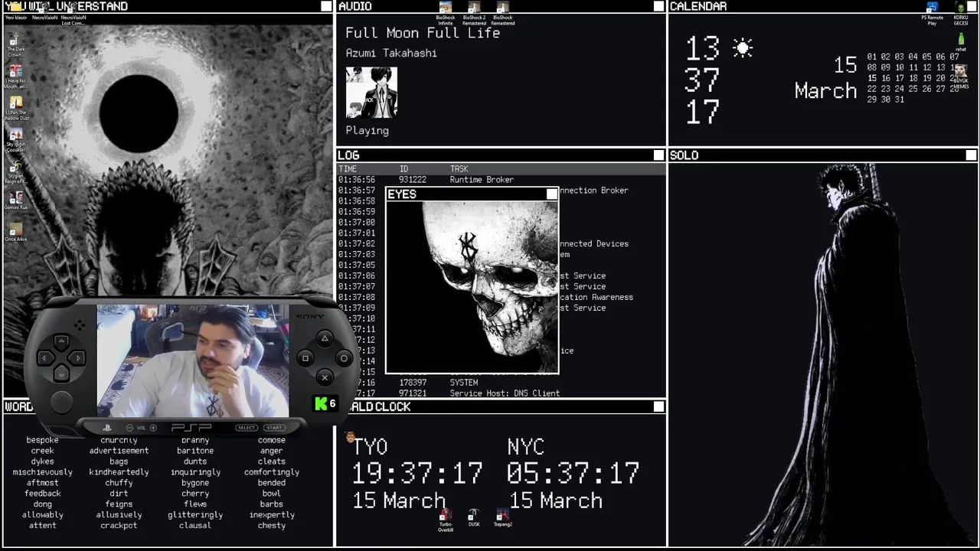Click the word glitteringly in WORD list
This screenshot has height=551, width=980.
[x=195, y=515]
